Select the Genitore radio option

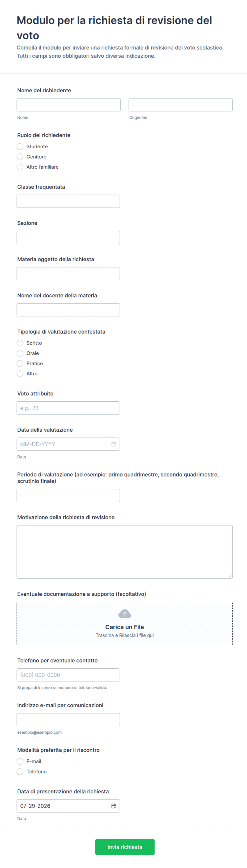pos(20,157)
